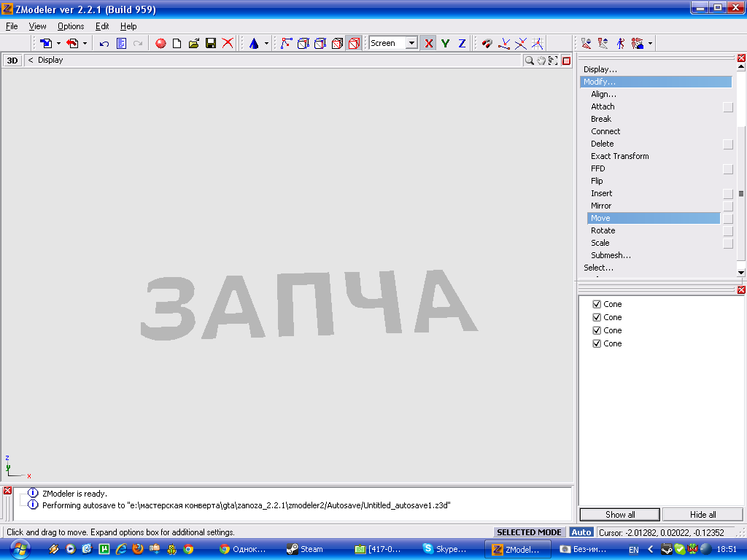This screenshot has height=560, width=747.
Task: Toggle the last Cone object checkbox
Action: coord(597,343)
